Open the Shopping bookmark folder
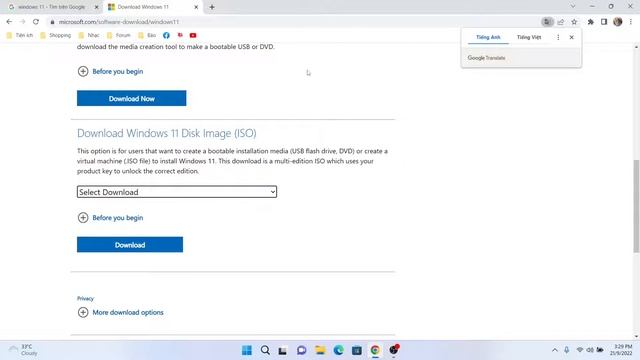 coord(56,36)
